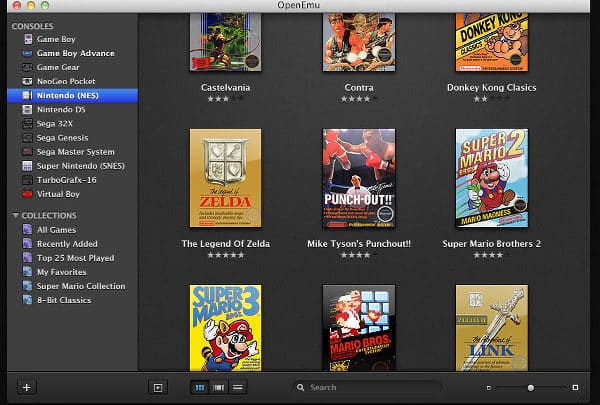Select the Castelvania cover art

point(226,42)
